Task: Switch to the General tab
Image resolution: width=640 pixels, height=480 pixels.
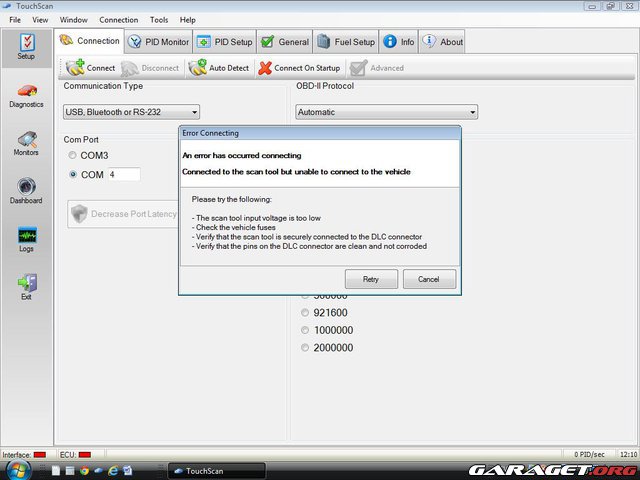Action: 284,42
